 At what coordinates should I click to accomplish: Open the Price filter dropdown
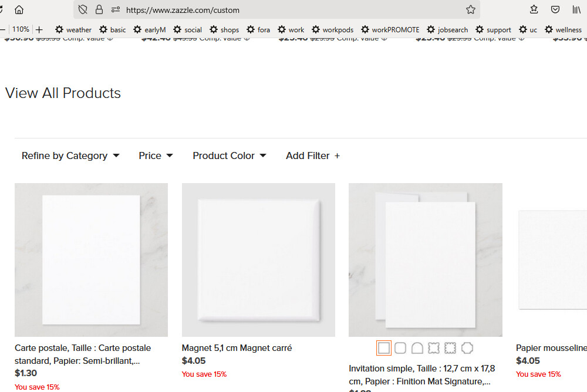pos(156,156)
